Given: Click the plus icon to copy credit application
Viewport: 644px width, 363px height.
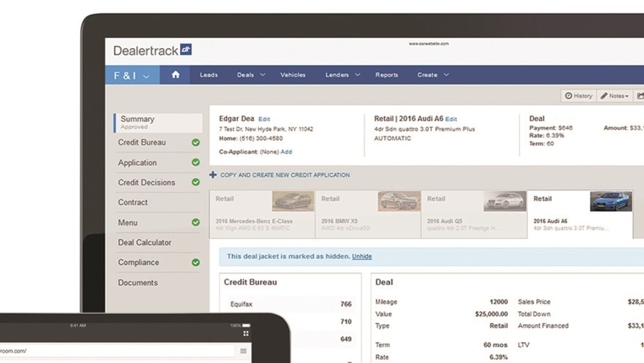Looking at the screenshot, I should 213,176.
